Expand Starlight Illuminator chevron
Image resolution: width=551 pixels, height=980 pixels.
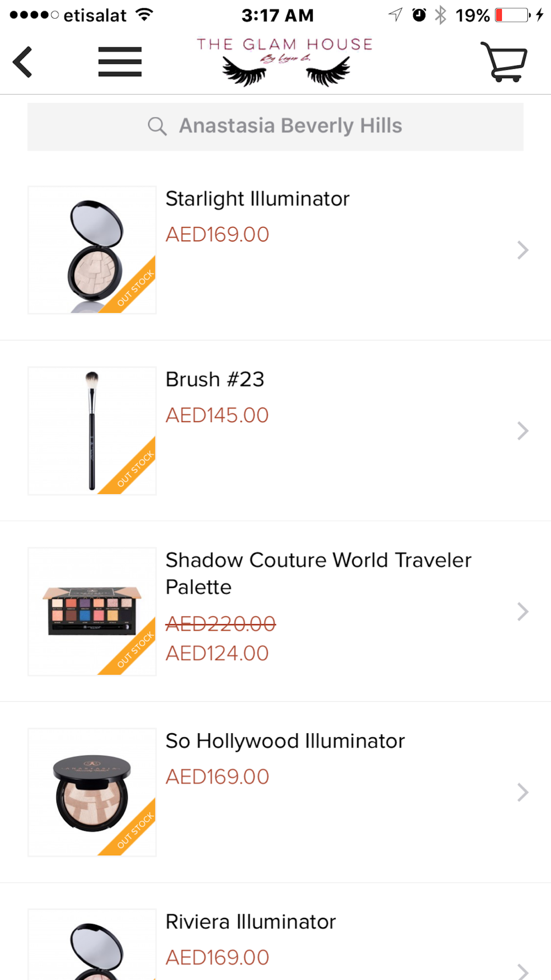(522, 250)
